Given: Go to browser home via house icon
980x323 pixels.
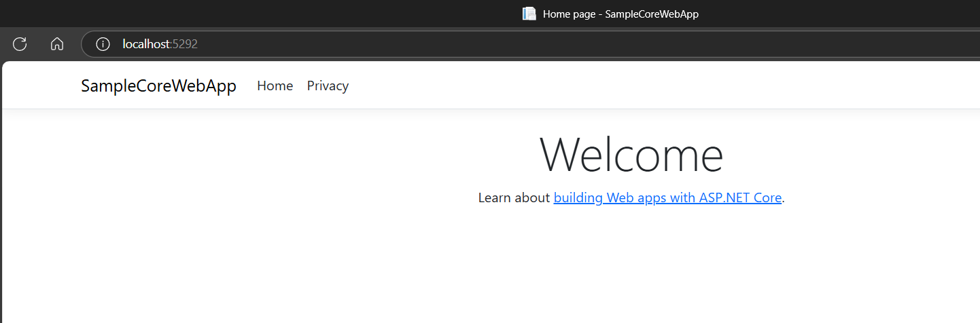Looking at the screenshot, I should tap(57, 44).
